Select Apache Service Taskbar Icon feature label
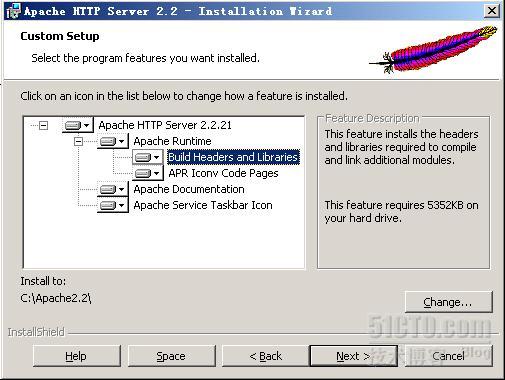 203,205
